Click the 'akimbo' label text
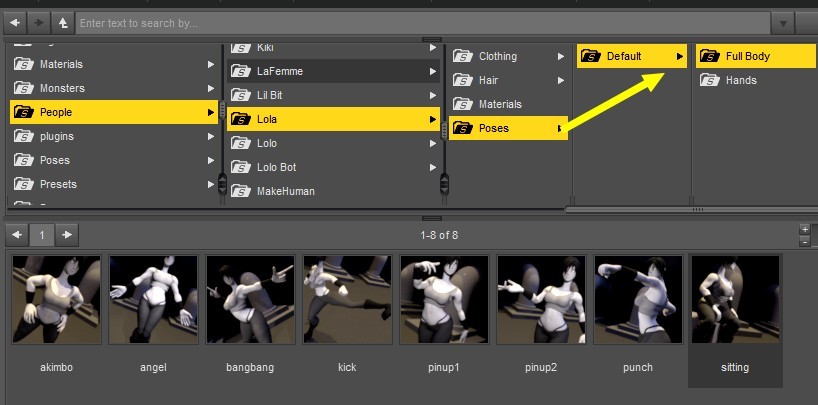The width and height of the screenshot is (818, 405). tap(56, 367)
